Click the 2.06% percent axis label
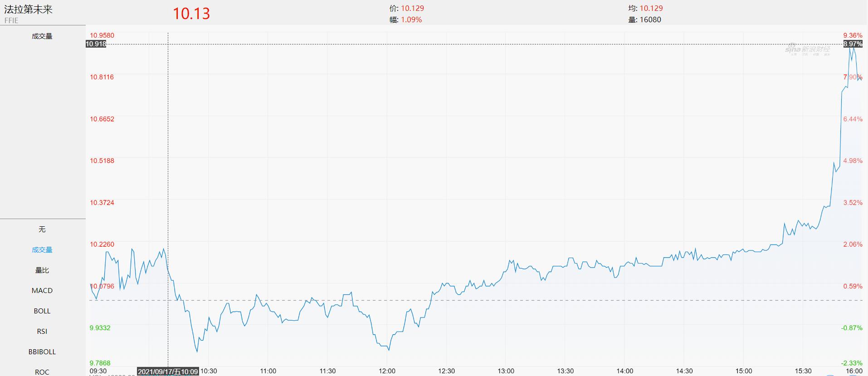This screenshot has height=376, width=868. coord(853,244)
